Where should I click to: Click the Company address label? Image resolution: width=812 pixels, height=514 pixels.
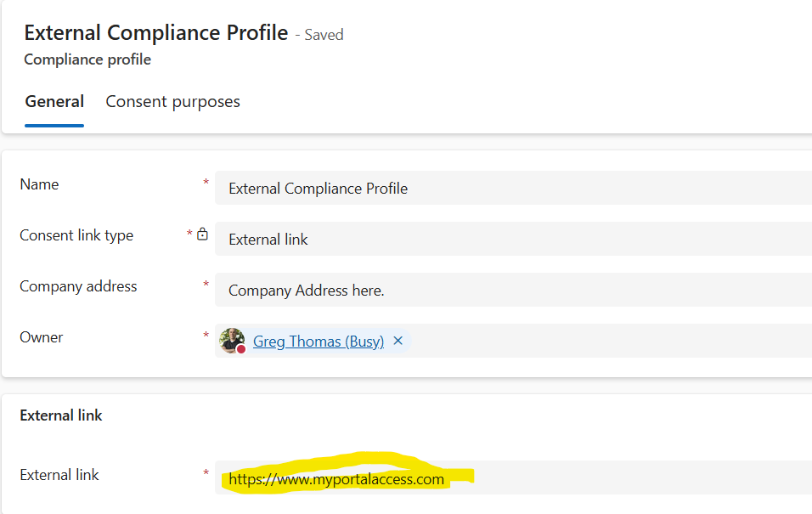pos(78,286)
